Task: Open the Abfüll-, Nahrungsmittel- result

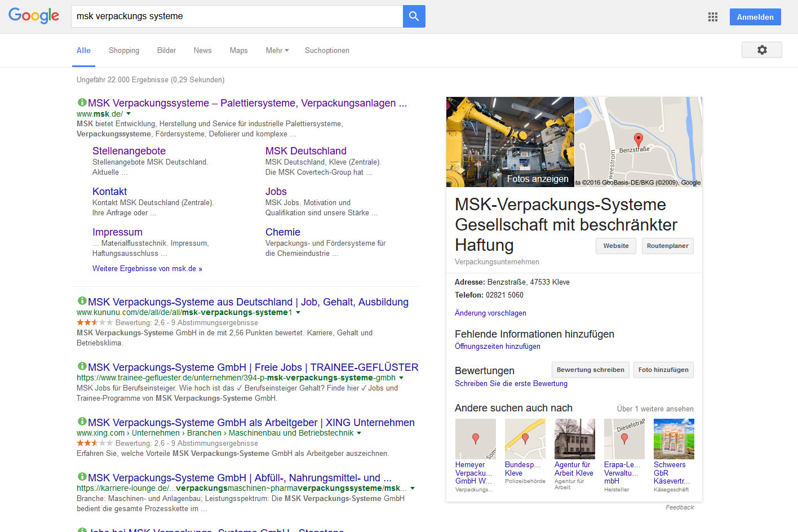Action: 240,478
